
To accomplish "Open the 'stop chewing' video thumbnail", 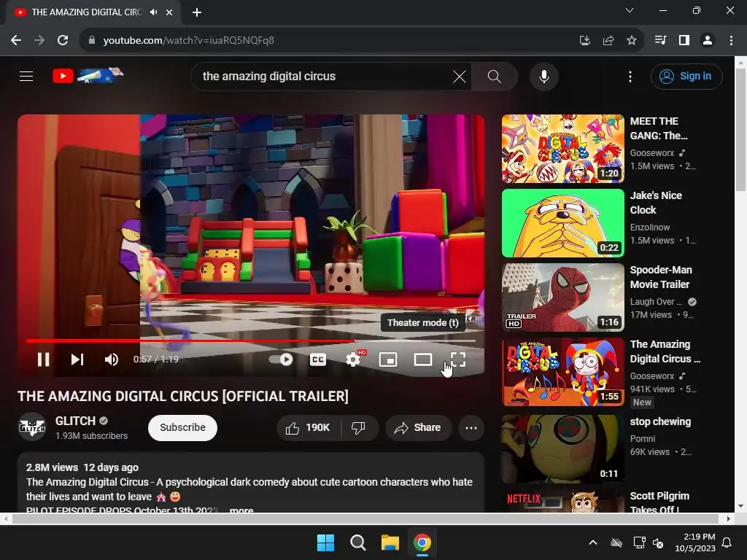I will pos(562,449).
